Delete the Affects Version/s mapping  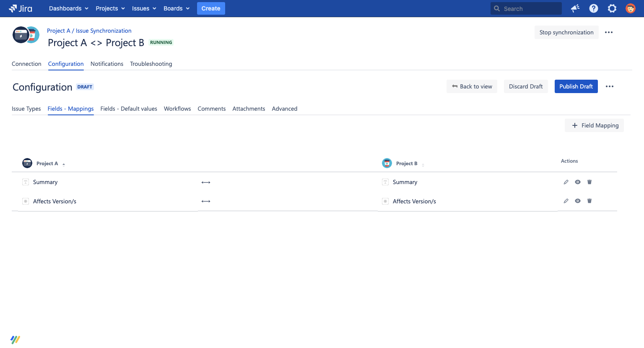pyautogui.click(x=589, y=201)
